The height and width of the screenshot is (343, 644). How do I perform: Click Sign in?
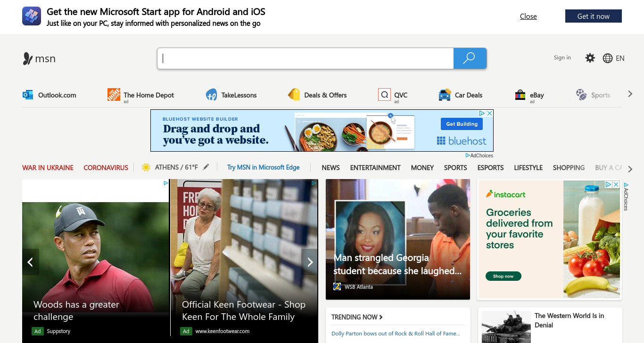point(562,57)
